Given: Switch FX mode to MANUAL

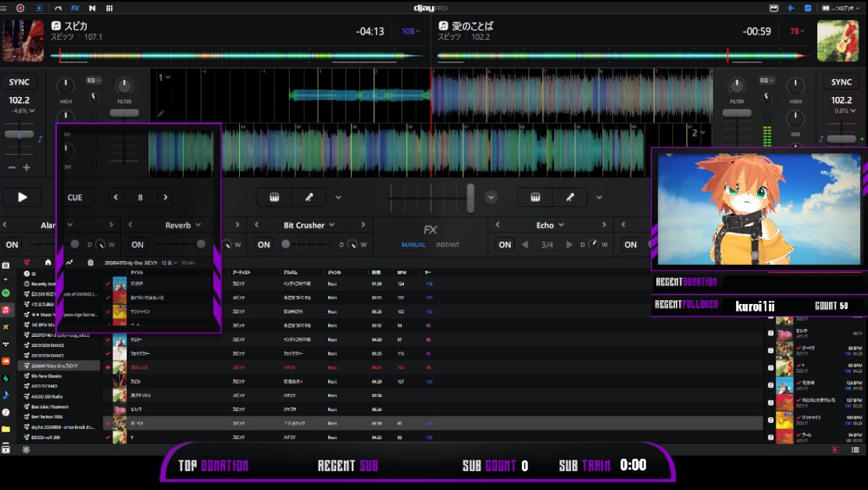Looking at the screenshot, I should click(x=413, y=245).
